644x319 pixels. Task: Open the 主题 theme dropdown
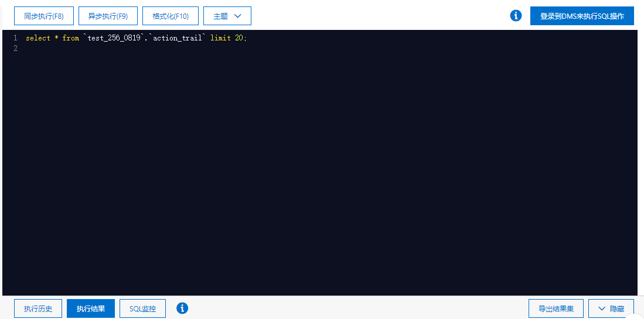coord(227,16)
